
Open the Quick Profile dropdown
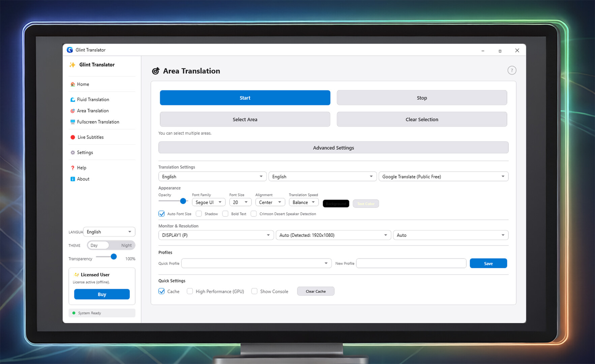click(x=257, y=263)
